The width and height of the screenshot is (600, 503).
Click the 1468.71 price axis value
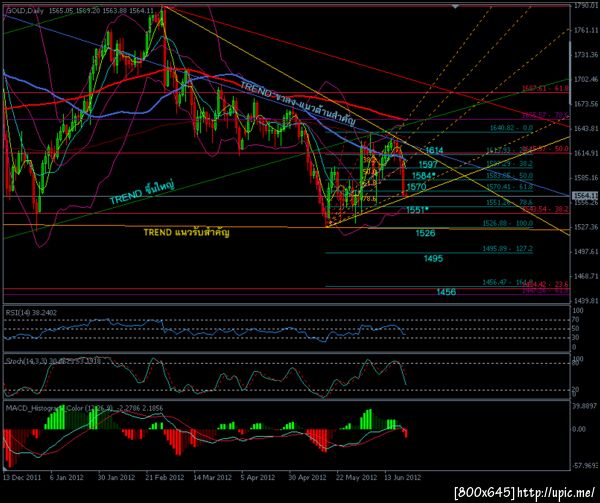[585, 276]
